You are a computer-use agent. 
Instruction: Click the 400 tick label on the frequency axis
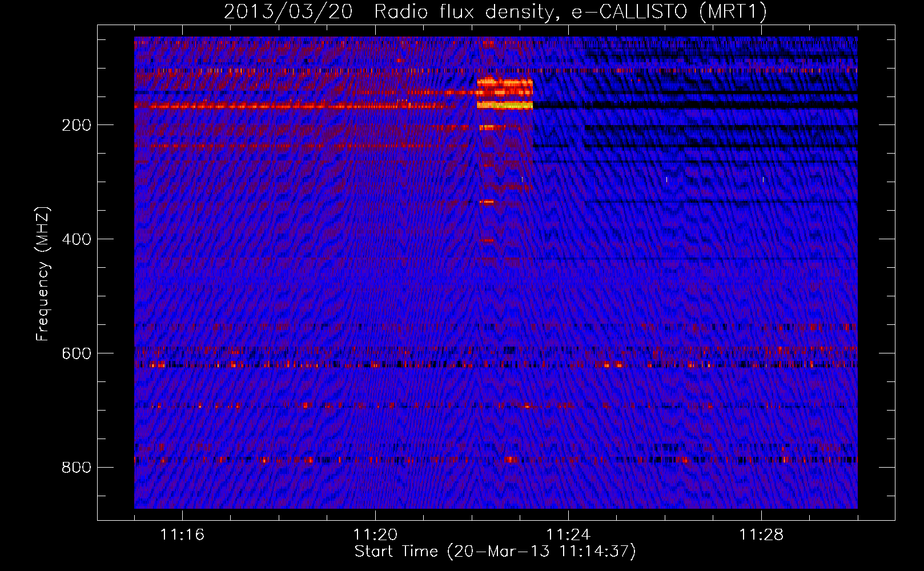[x=77, y=239]
